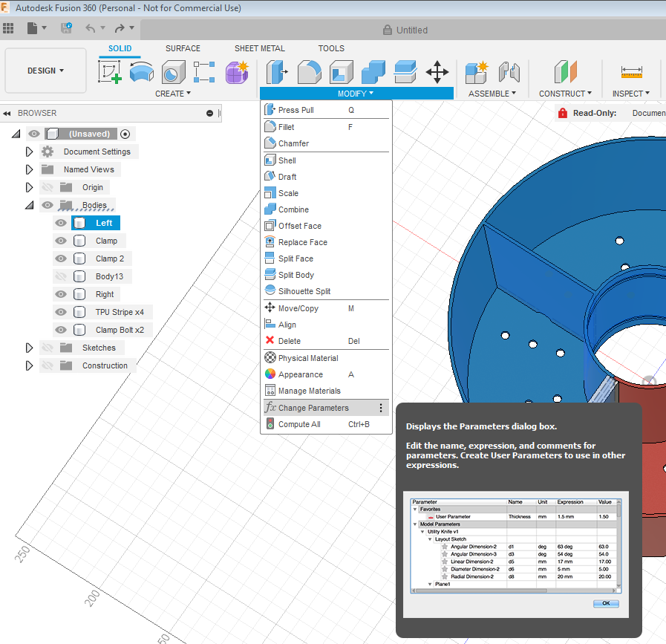Toggle Clamp 2 body visibility

click(x=61, y=258)
